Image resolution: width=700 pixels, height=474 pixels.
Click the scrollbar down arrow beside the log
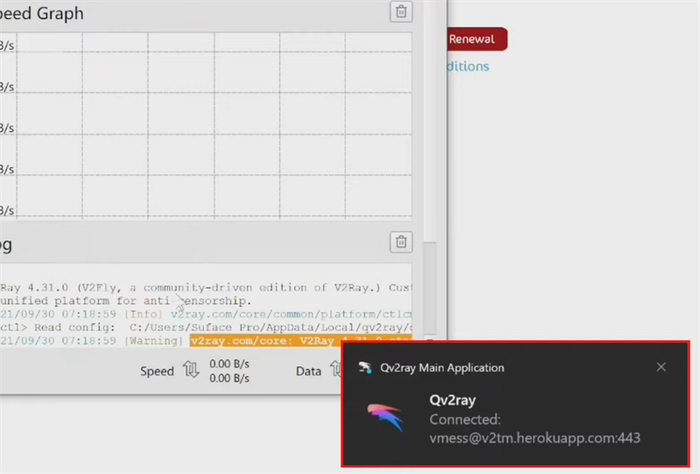click(x=429, y=338)
